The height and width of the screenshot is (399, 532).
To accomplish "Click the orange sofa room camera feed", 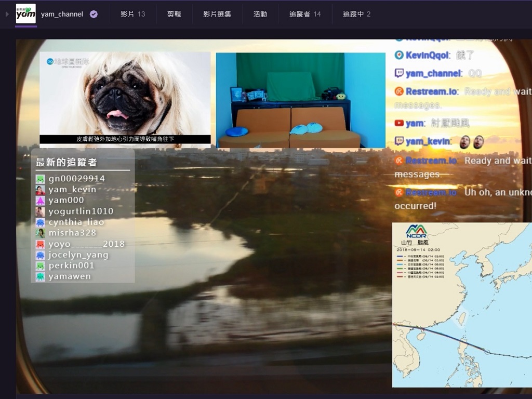I will [x=300, y=100].
